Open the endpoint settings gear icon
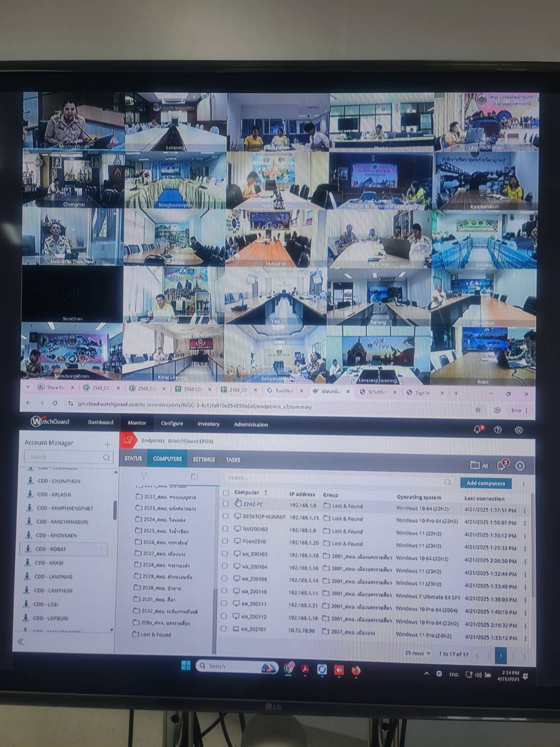Image resolution: width=560 pixels, height=747 pixels. tap(520, 466)
